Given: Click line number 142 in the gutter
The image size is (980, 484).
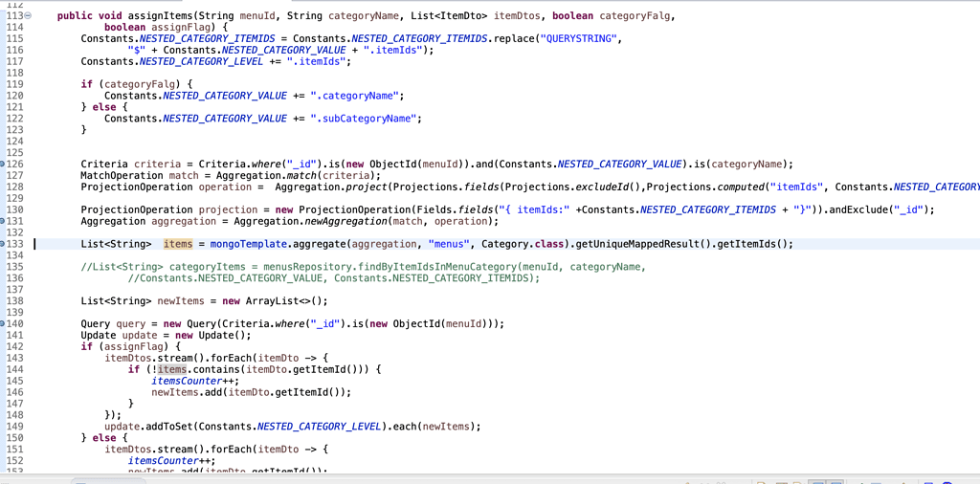Looking at the screenshot, I should coord(13,346).
